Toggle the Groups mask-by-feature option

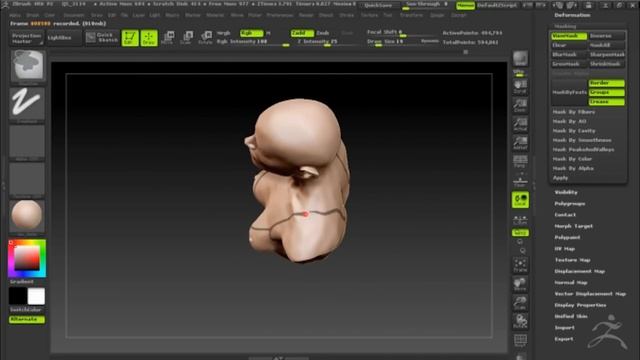pyautogui.click(x=607, y=92)
